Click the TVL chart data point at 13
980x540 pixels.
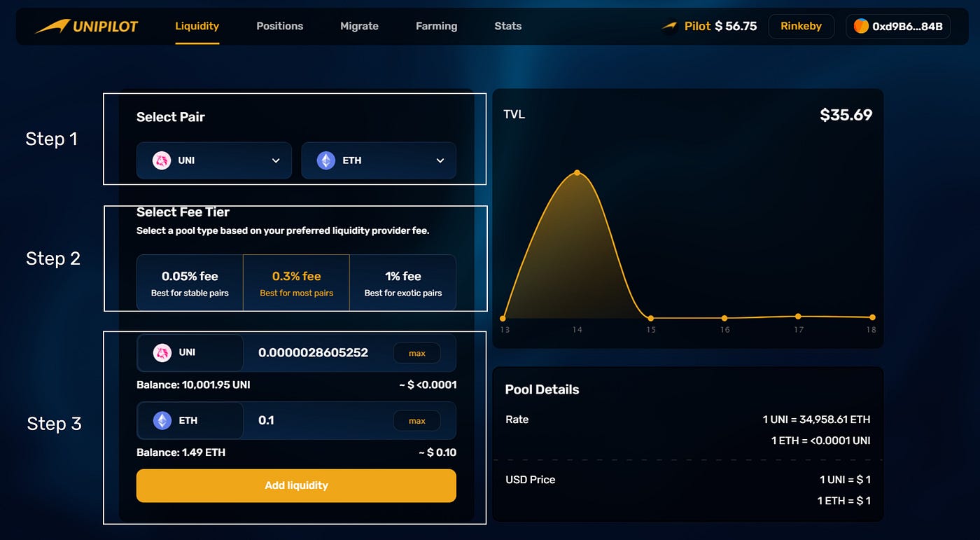[503, 318]
